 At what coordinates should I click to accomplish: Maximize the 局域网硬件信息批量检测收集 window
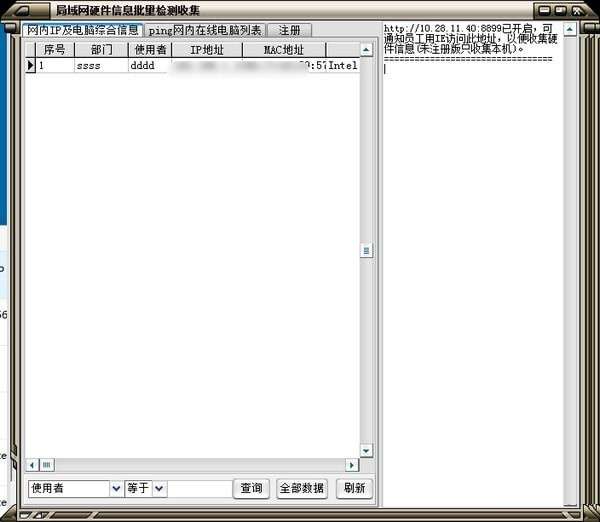click(561, 10)
